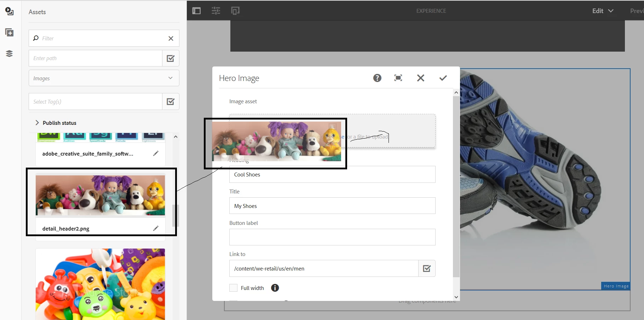Open tag picker beside Select Tag(s)
The width and height of the screenshot is (644, 320).
click(x=171, y=102)
